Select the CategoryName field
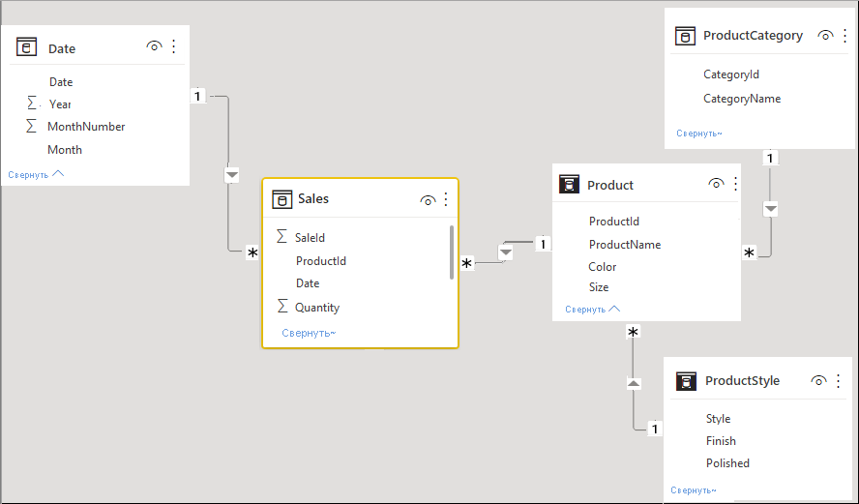This screenshot has width=859, height=504. click(x=742, y=99)
